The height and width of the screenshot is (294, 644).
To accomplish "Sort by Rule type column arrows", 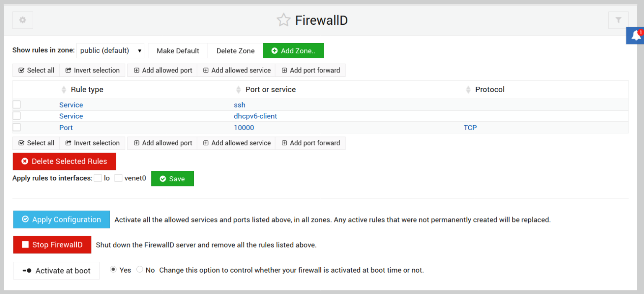I will 64,90.
